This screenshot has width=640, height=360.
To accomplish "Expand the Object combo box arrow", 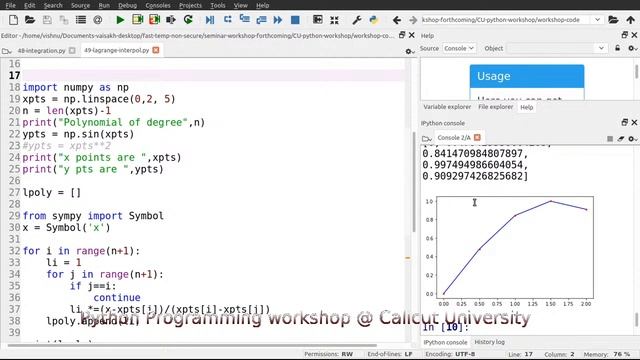I will coord(601,48).
